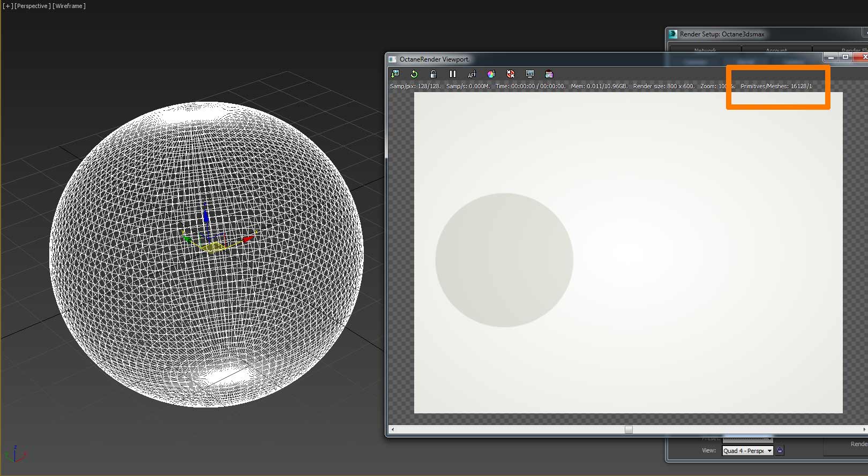Open the Perspective viewport label menu
The width and height of the screenshot is (868, 476).
coord(32,6)
